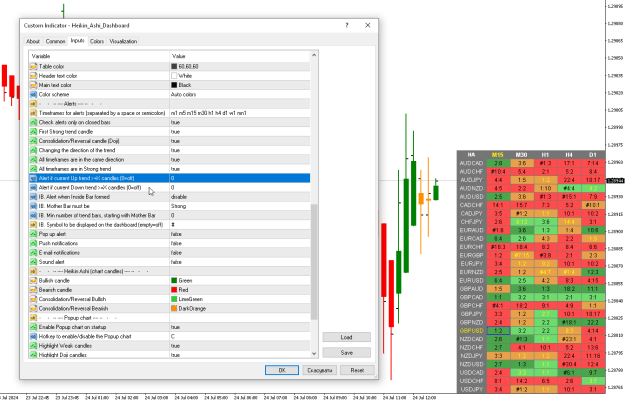Image resolution: width=625 pixels, height=403 pixels.
Task: Click the DarkOrange Consolidation/Reversal Bearish swatch
Action: pos(174,309)
